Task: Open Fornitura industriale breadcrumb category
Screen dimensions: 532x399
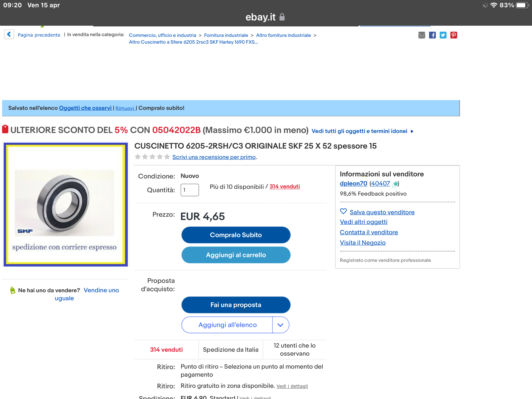Action: (x=226, y=35)
